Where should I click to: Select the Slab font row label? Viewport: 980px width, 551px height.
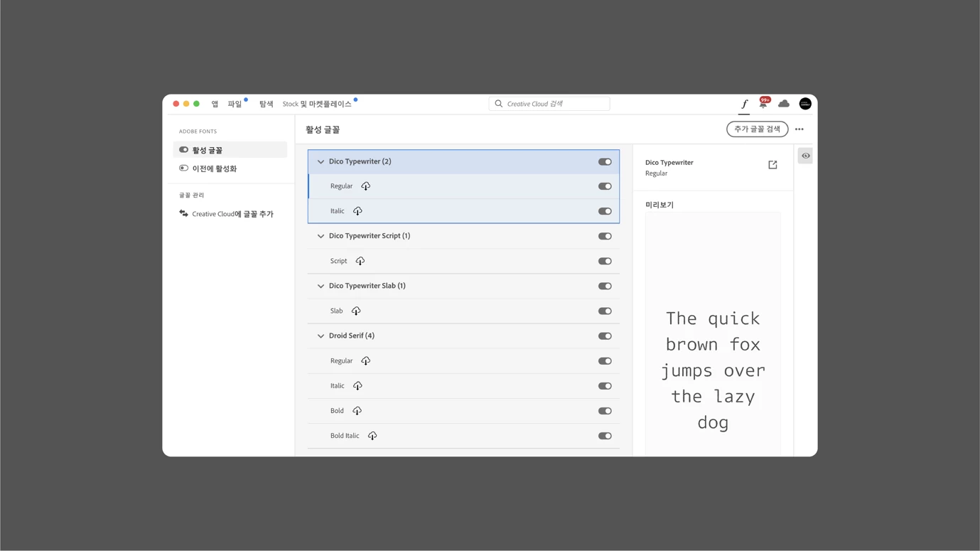click(x=336, y=311)
